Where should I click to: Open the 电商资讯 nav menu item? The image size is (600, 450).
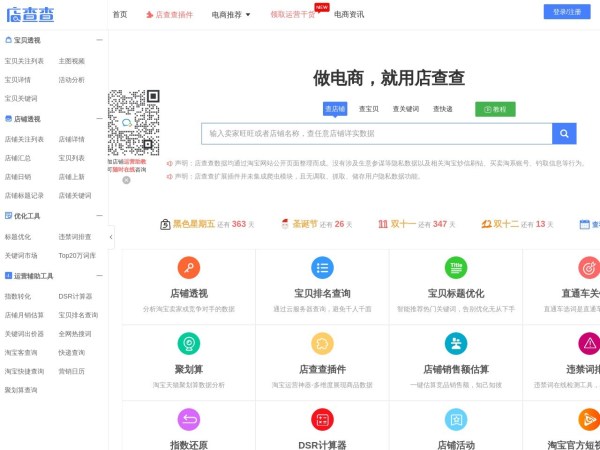click(349, 15)
